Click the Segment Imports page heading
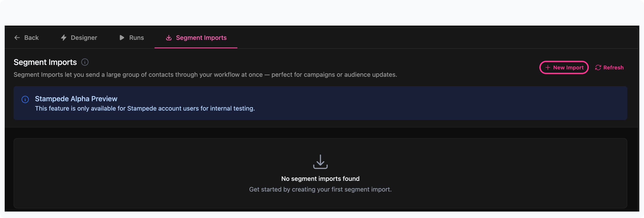 click(45, 62)
